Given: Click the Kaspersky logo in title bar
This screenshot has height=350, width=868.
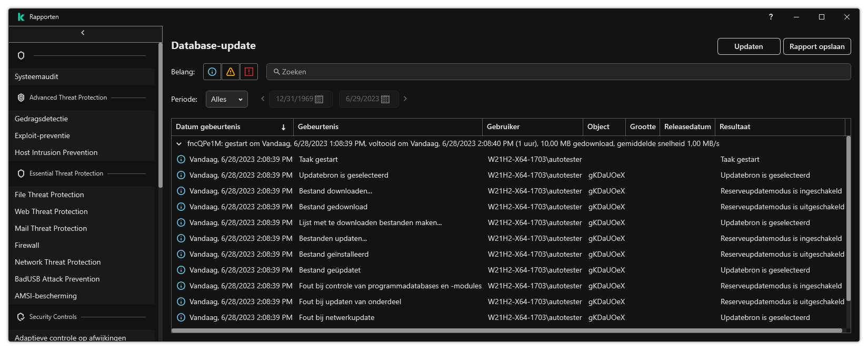Looking at the screenshot, I should click(21, 17).
